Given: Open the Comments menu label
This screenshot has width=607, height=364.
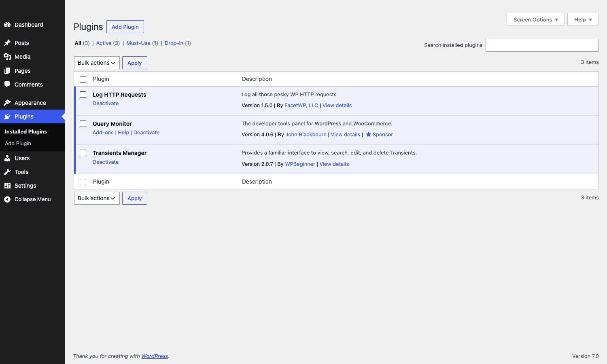Looking at the screenshot, I should [x=29, y=85].
